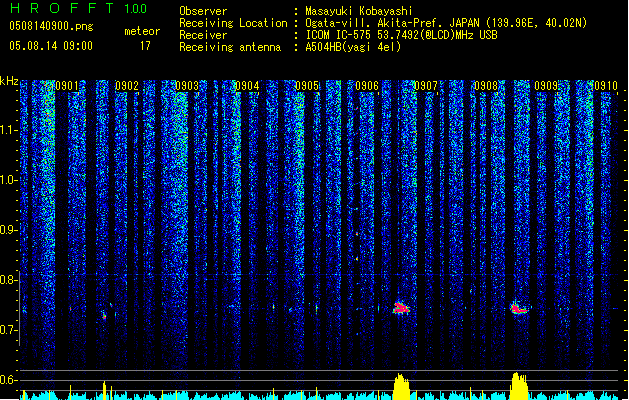The image size is (629, 400).
Task: Select the HROFFT 1.0.0 title text
Action: [78, 8]
